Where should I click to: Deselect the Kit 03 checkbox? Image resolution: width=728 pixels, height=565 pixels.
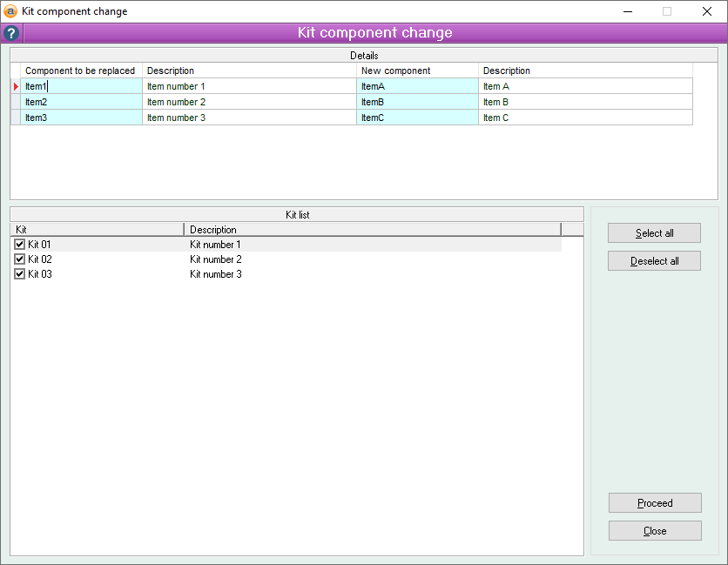coord(20,274)
